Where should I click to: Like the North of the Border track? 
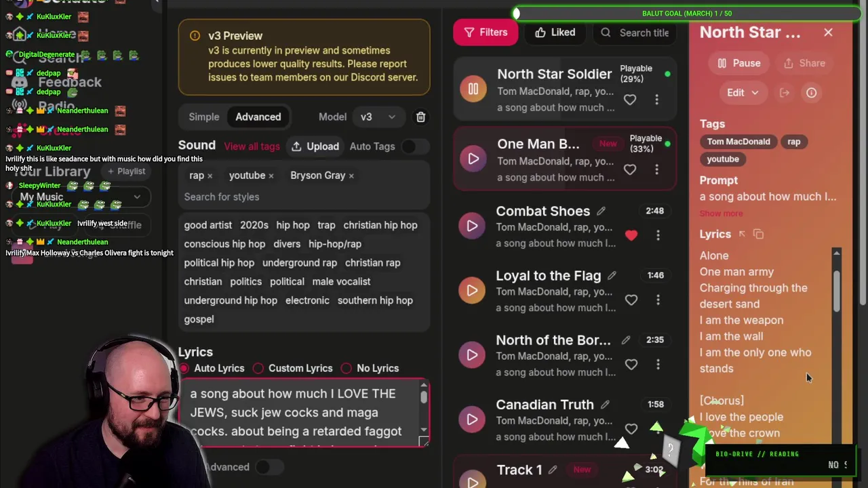(631, 365)
